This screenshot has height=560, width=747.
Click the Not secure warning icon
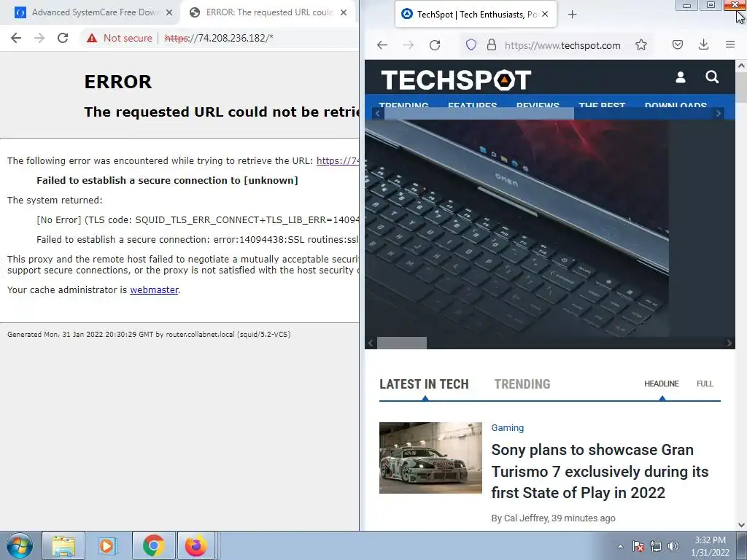pyautogui.click(x=92, y=38)
